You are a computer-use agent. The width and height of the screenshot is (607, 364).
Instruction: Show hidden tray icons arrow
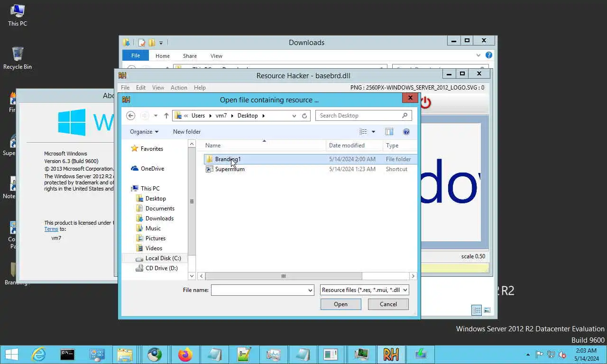[x=528, y=355]
